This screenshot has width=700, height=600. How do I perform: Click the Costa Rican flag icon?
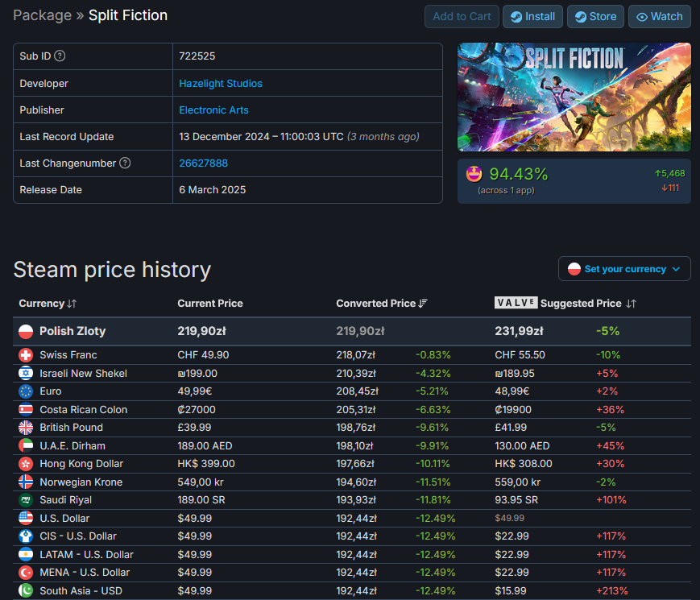click(x=26, y=409)
